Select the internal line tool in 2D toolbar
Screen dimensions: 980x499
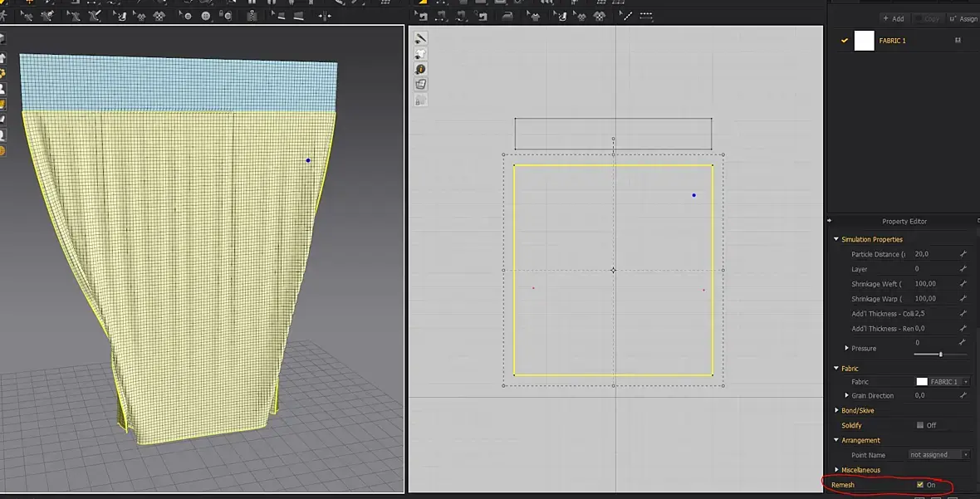click(x=628, y=16)
